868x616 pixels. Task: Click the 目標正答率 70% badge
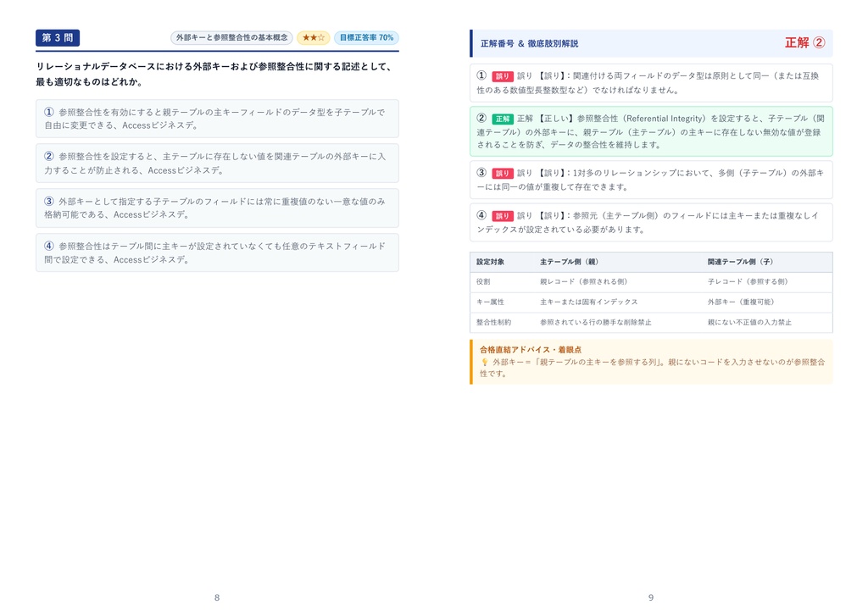[366, 37]
